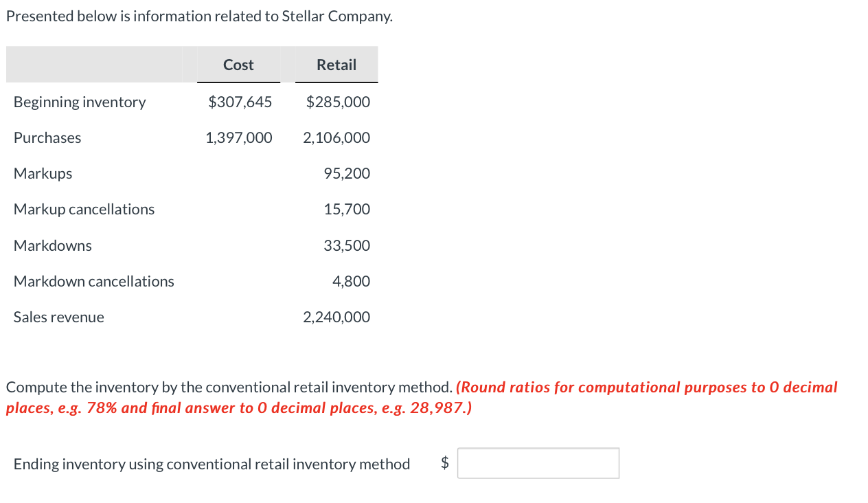
Task: Select the 1,397,000 purchases cost value
Action: click(239, 137)
